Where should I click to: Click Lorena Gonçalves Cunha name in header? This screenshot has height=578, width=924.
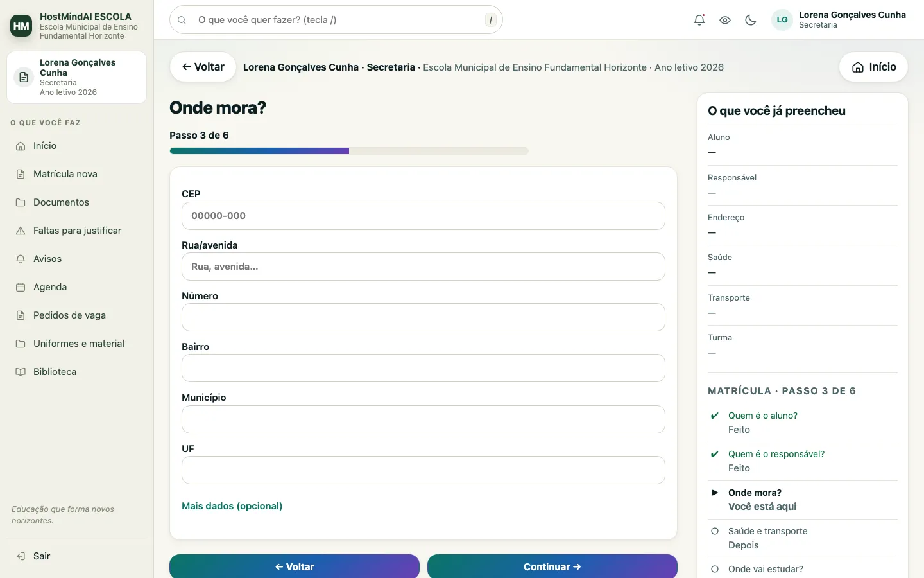(x=852, y=15)
